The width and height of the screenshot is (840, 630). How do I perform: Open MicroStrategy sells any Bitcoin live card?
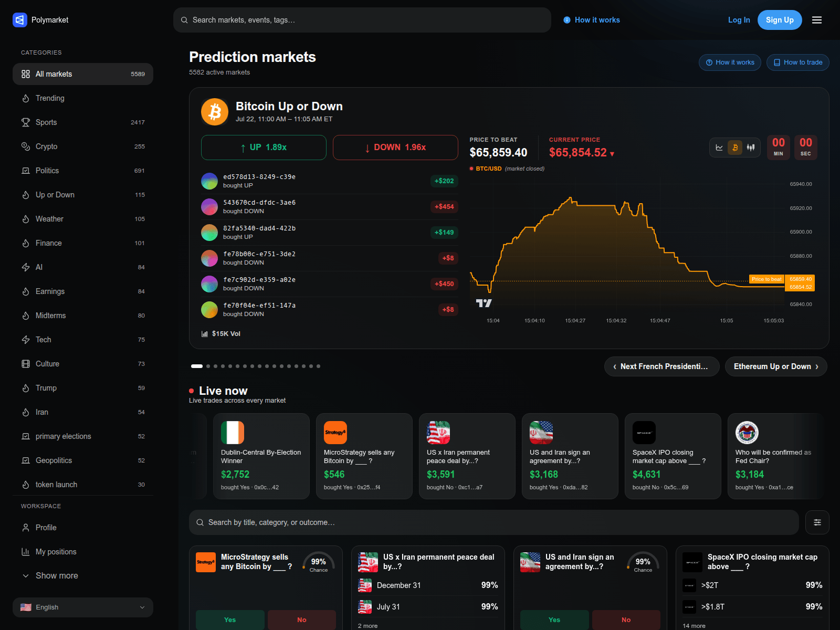tap(364, 456)
